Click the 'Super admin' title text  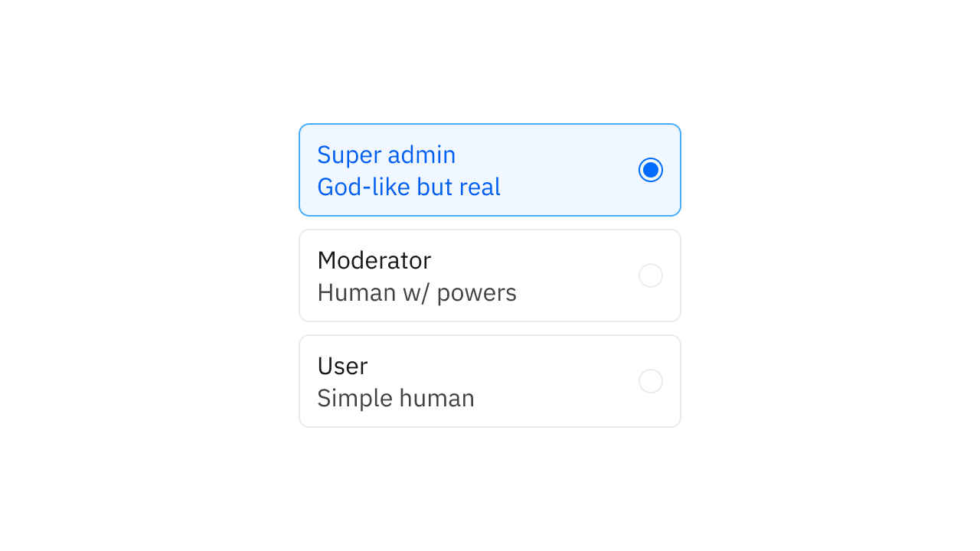pos(386,155)
